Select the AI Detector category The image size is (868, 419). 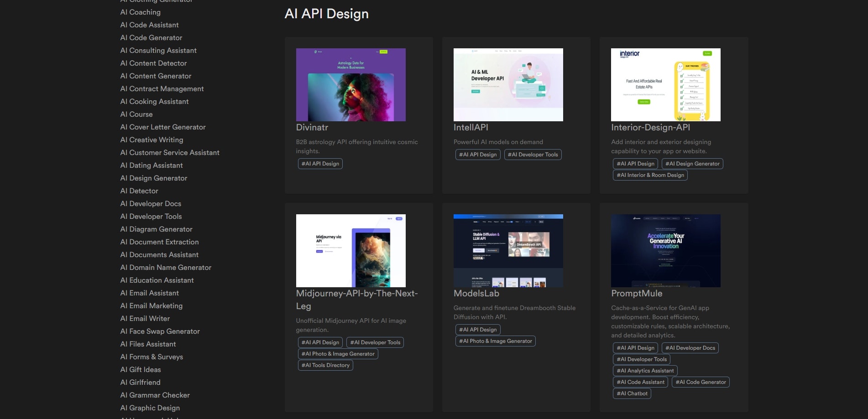[139, 191]
